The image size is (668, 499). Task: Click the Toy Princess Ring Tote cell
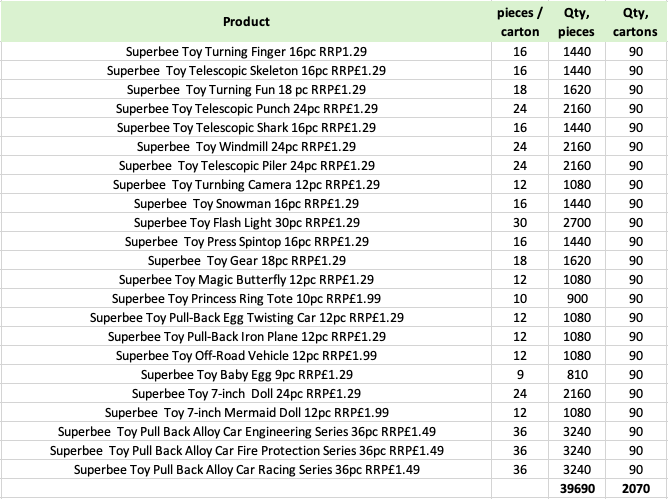click(246, 299)
